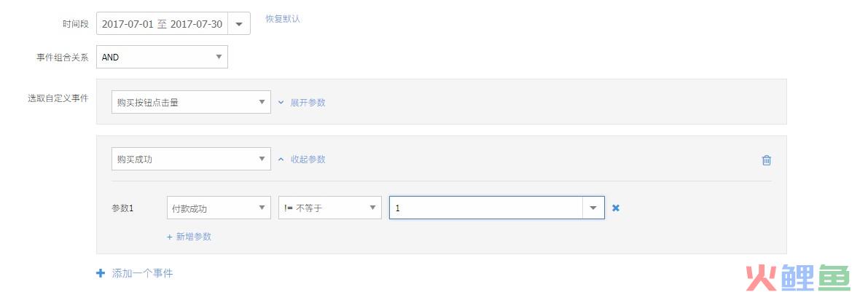Image resolution: width=868 pixels, height=295 pixels.
Task: Open the value field dropdown arrow
Action: [x=593, y=208]
